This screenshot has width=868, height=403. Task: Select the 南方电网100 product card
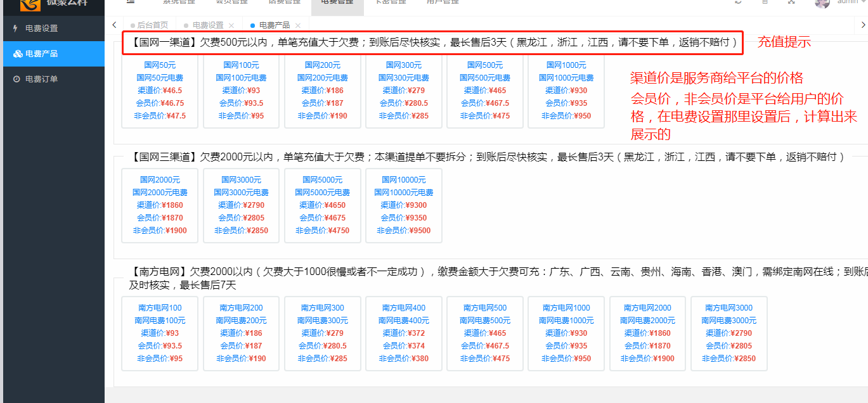click(160, 333)
